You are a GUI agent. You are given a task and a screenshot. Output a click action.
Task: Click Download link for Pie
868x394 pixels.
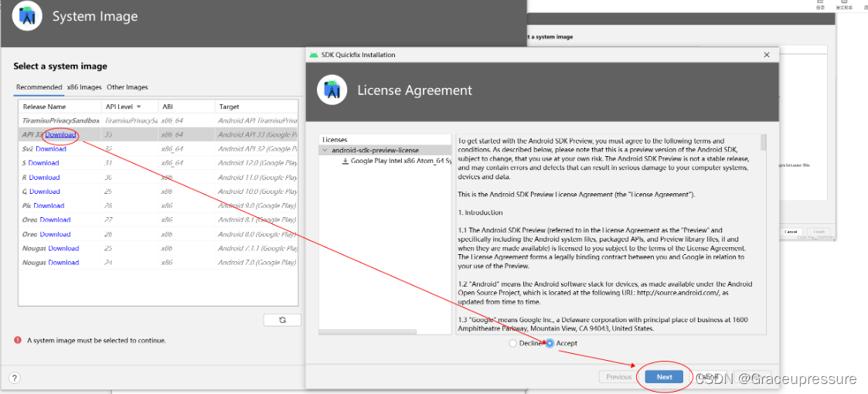tap(49, 205)
